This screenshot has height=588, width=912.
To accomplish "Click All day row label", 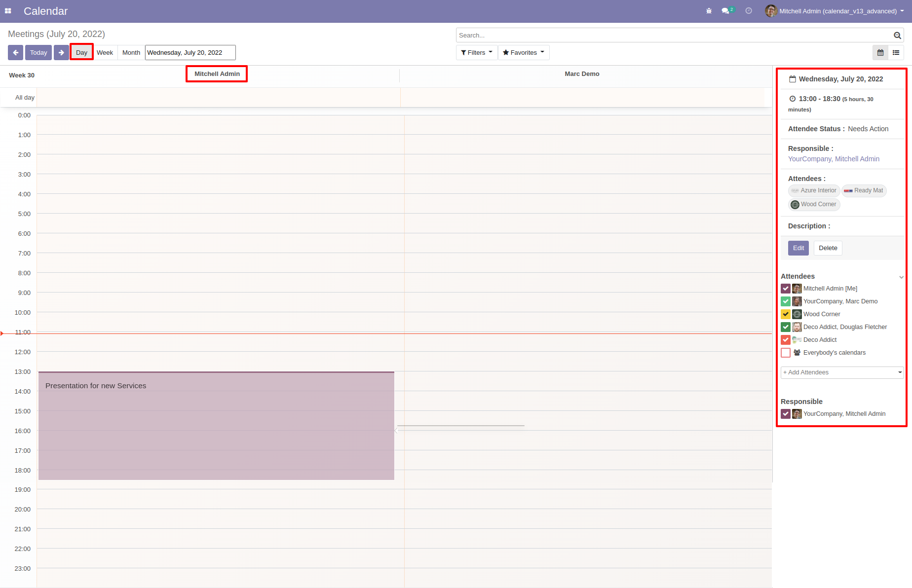I will coord(25,98).
